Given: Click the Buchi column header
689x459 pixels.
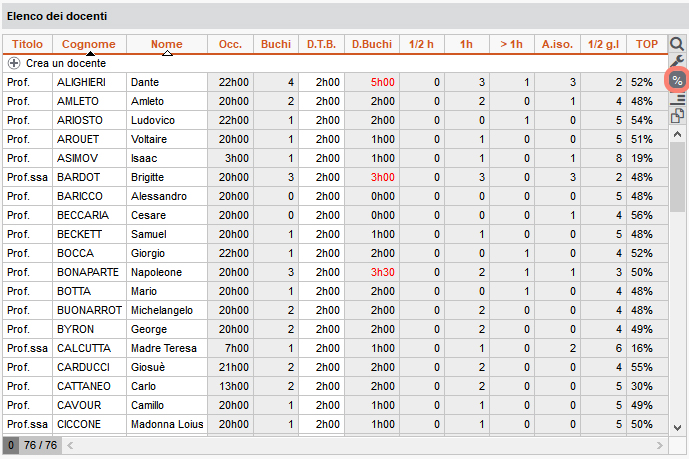Looking at the screenshot, I should point(276,44).
